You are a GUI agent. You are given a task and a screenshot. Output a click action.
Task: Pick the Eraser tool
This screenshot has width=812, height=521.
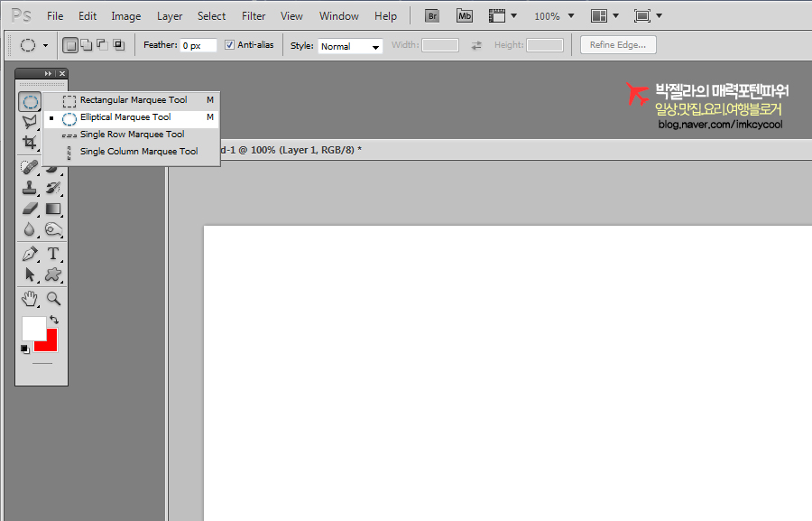tap(30, 209)
